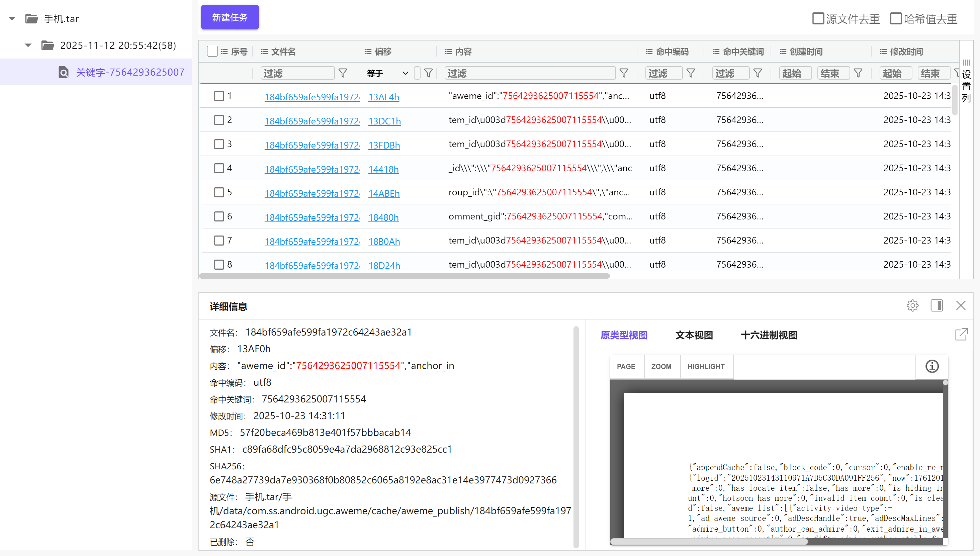Enable 源文件去重 checkbox

coord(818,18)
